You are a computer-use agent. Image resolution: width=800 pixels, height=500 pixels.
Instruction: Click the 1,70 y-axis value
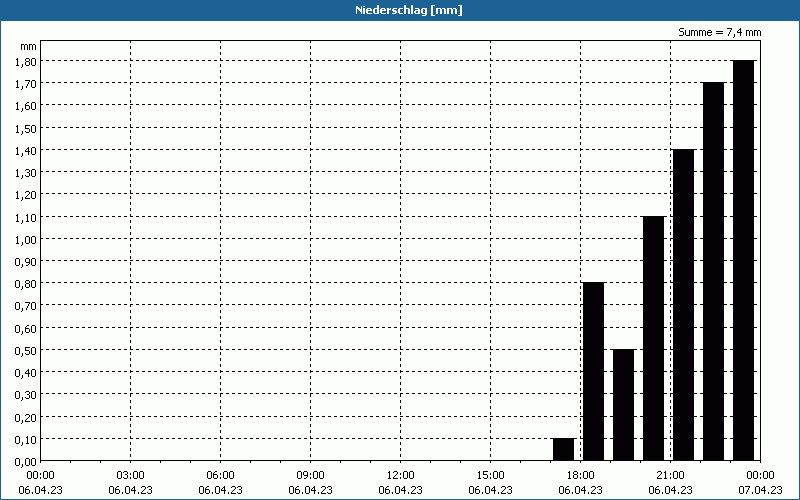click(x=26, y=83)
